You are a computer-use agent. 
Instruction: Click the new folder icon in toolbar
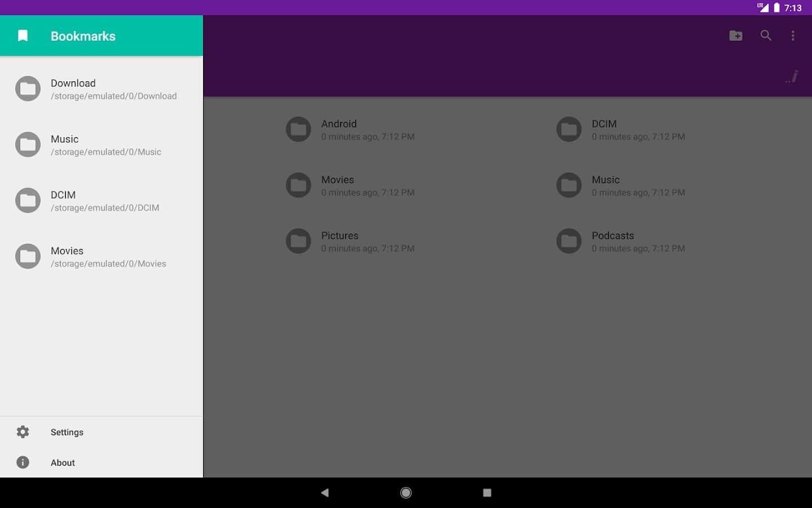tap(735, 36)
